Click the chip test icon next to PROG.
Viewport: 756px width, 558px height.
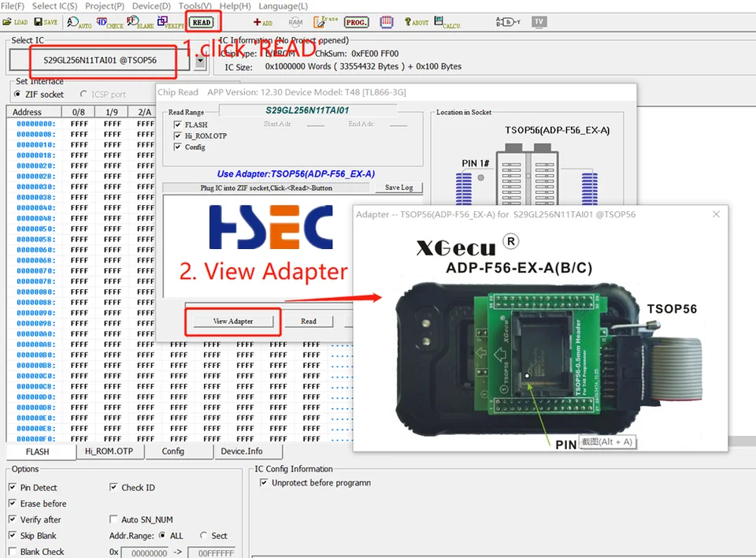386,22
